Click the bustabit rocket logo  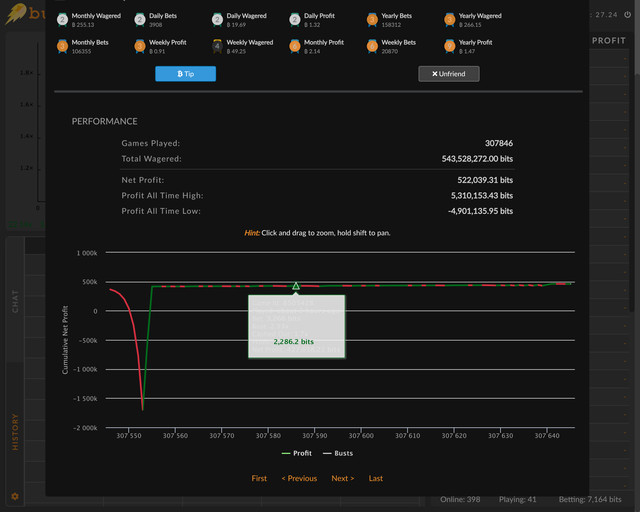(16, 13)
